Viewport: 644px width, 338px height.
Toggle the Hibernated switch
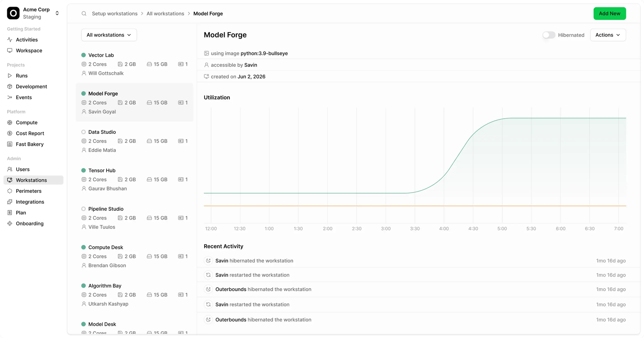(549, 35)
